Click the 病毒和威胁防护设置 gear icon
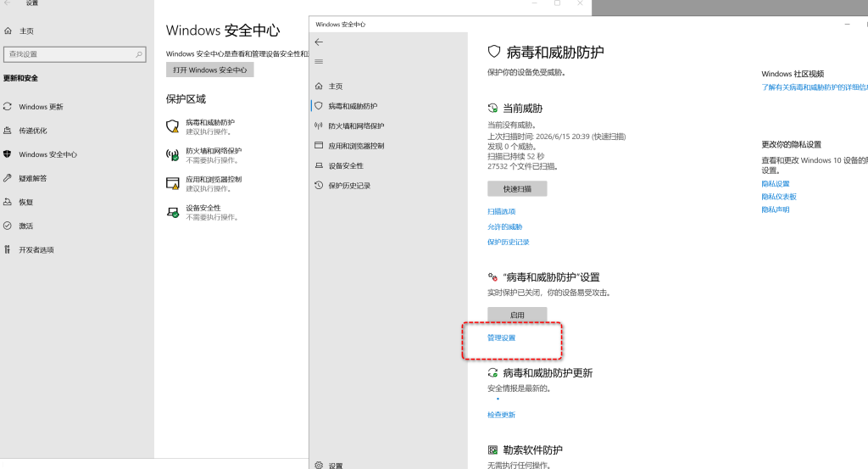Image resolution: width=868 pixels, height=469 pixels. tap(492, 276)
